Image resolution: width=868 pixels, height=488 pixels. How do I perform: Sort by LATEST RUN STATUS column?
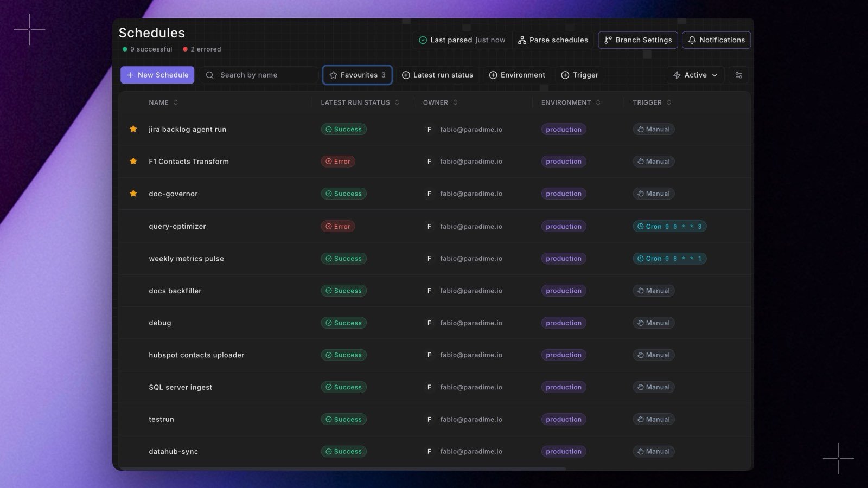click(x=360, y=102)
